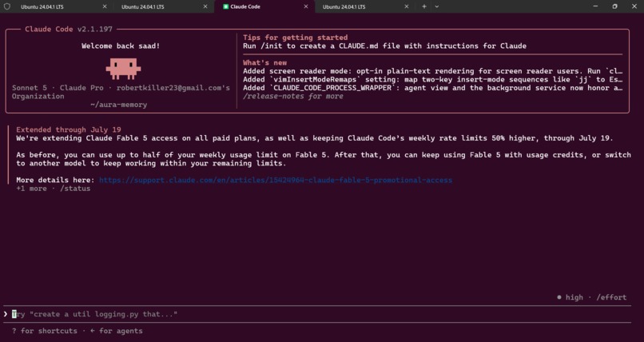Open the new tab profile dropdown arrow
Viewport: 644px width, 342px height.
point(436,6)
